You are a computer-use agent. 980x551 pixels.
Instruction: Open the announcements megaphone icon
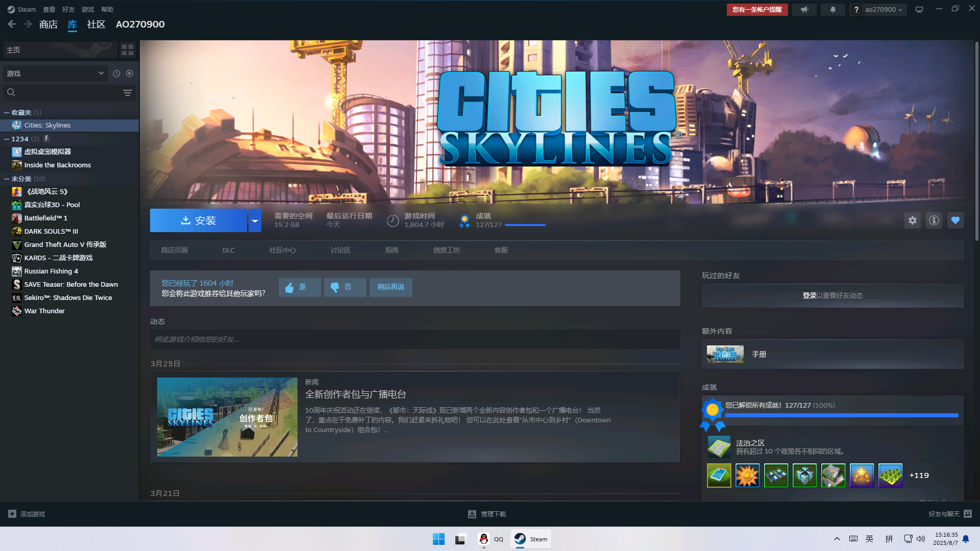point(804,10)
